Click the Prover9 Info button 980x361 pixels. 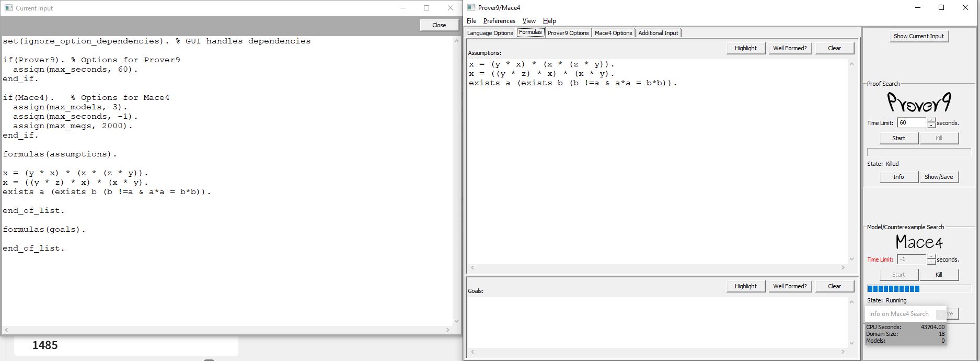(x=898, y=177)
